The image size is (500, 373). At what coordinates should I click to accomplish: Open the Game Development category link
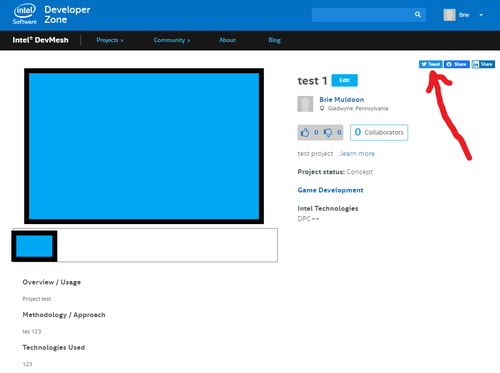[330, 190]
